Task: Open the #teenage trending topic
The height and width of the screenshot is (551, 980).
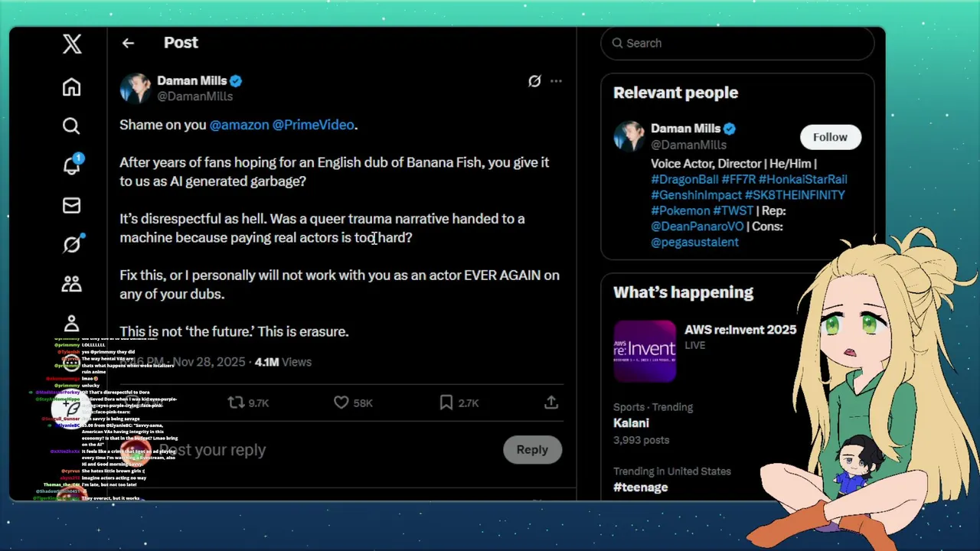Action: pyautogui.click(x=641, y=487)
